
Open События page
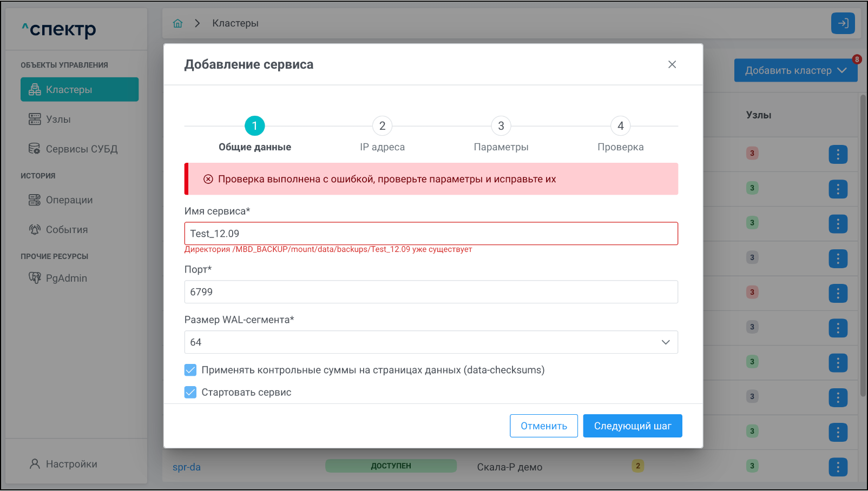67,230
